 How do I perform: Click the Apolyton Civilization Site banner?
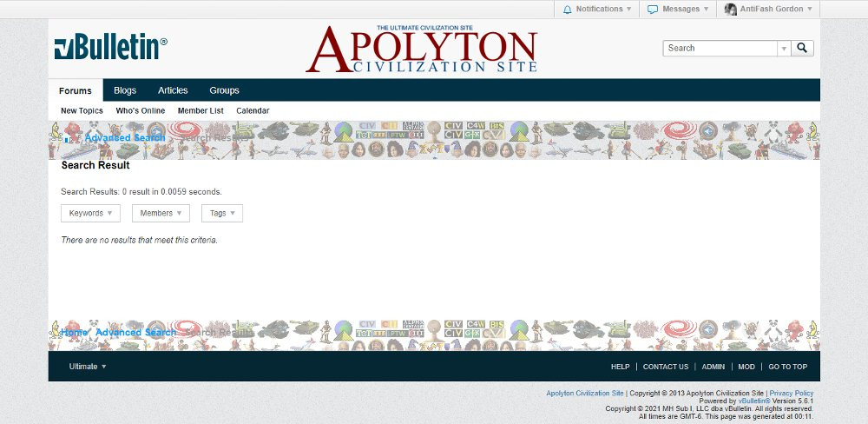click(x=422, y=49)
